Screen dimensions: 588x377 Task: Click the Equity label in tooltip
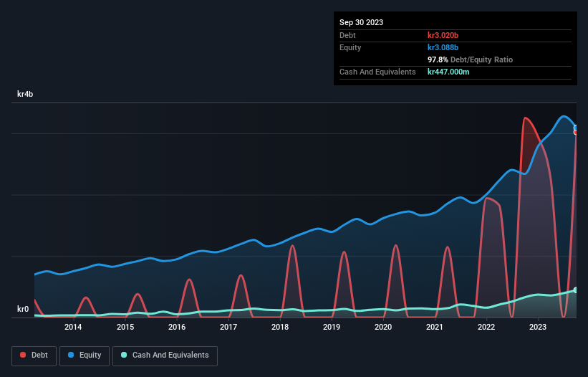[x=350, y=47]
